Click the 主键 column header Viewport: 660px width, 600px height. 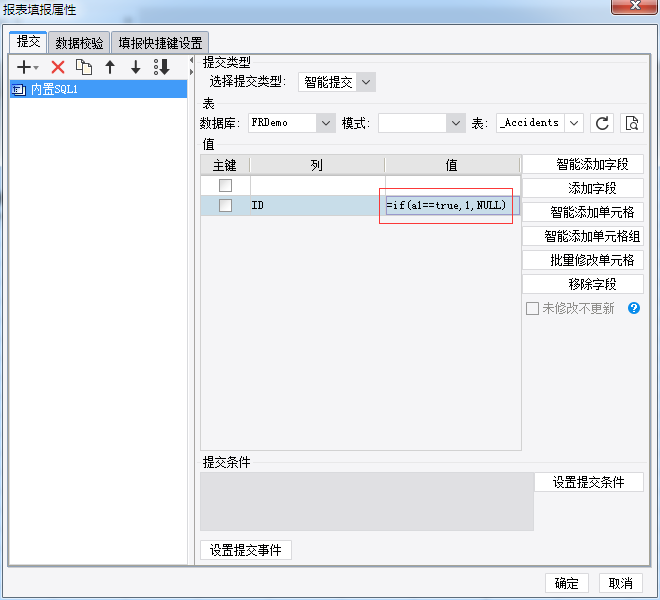tap(225, 165)
